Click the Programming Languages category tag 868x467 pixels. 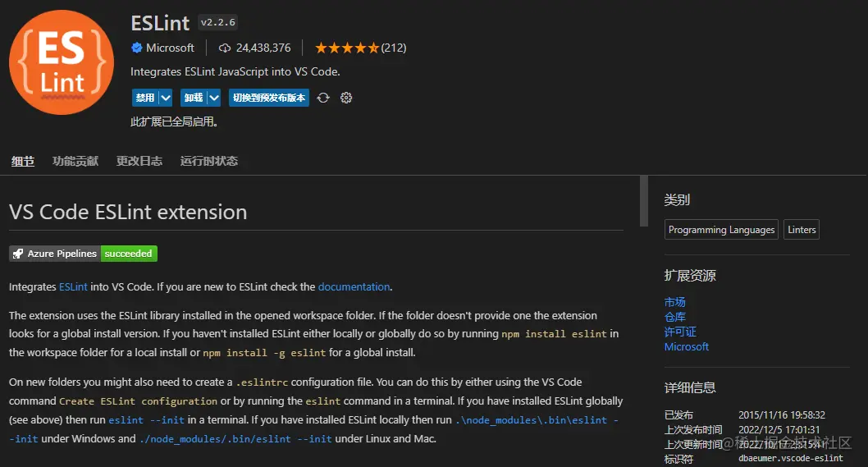click(x=721, y=229)
